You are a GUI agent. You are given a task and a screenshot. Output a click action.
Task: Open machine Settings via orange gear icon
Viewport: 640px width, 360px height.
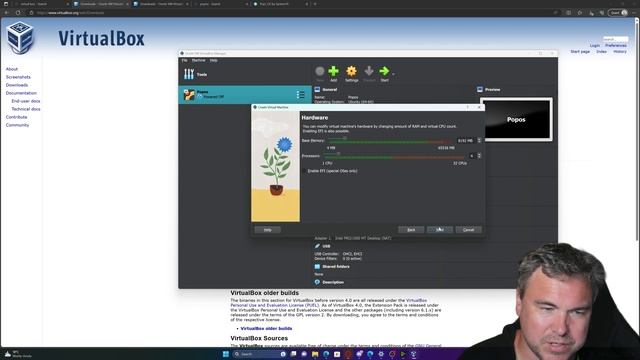tap(351, 71)
